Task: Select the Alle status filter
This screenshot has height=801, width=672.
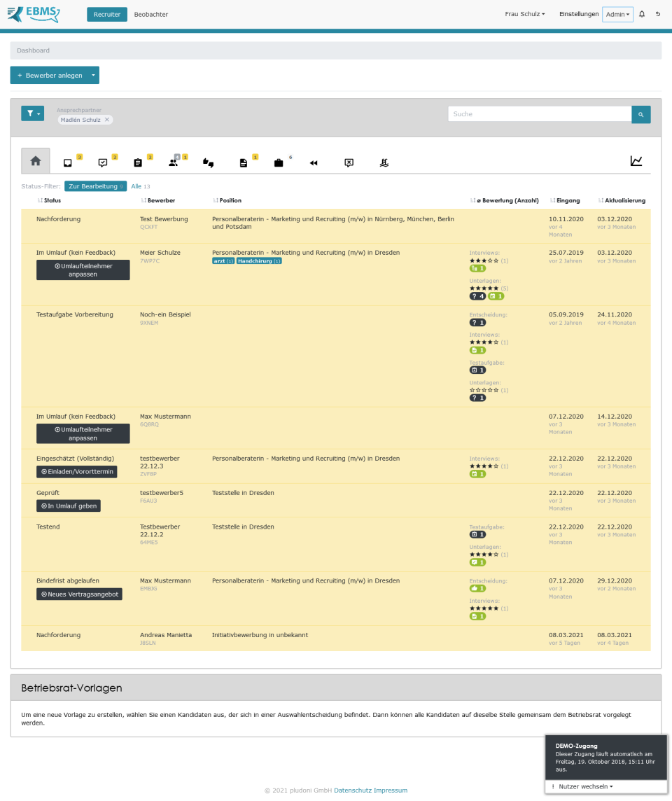Action: click(x=133, y=186)
